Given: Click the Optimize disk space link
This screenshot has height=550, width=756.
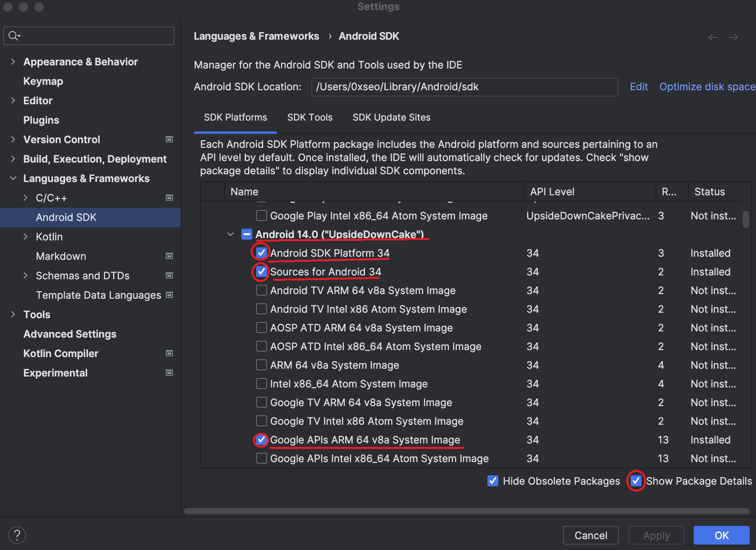Looking at the screenshot, I should 707,87.
